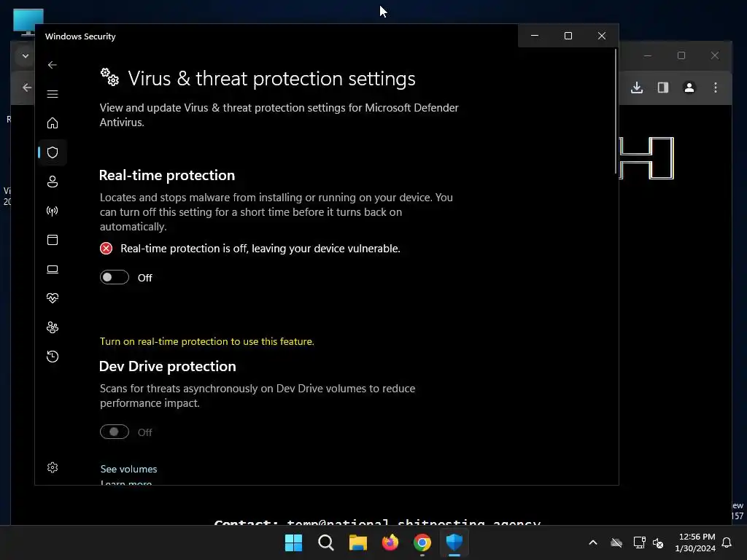This screenshot has height=560, width=747.
Task: Select the Virus & threat protection shield icon
Action: (53, 152)
